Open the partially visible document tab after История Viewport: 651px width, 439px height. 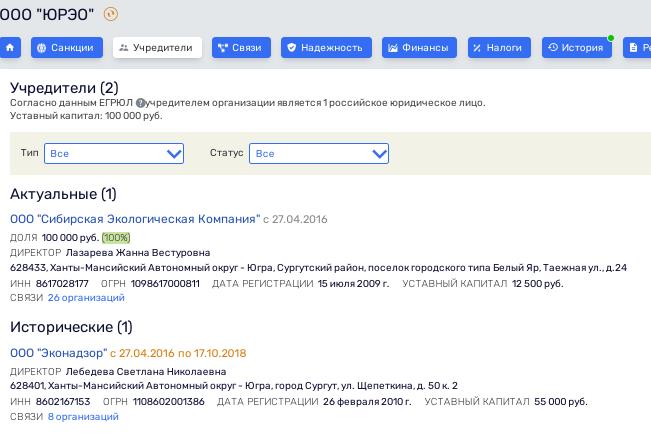click(x=637, y=48)
